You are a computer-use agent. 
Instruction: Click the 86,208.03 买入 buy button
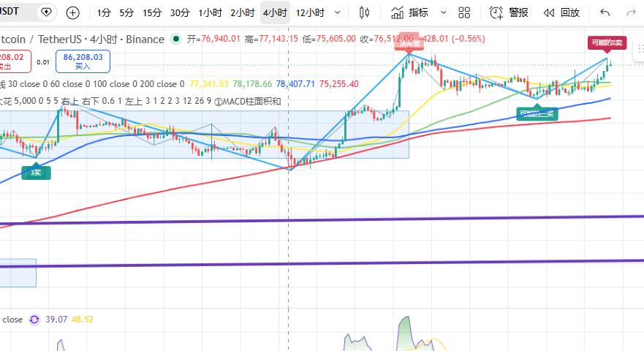[x=83, y=61]
